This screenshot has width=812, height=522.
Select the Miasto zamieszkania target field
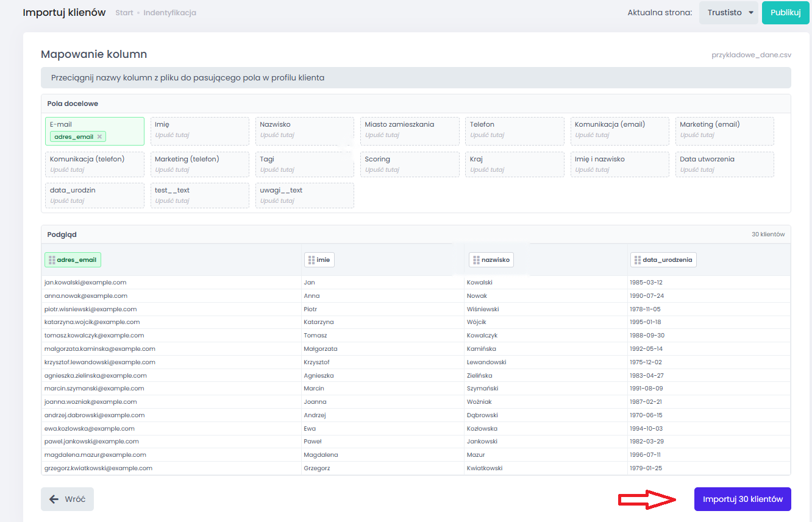(x=410, y=131)
